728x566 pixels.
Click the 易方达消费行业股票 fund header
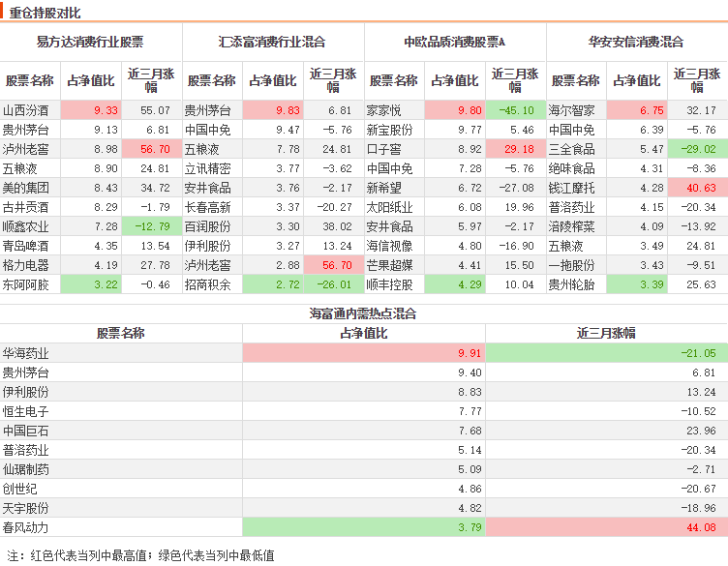pyautogui.click(x=90, y=42)
